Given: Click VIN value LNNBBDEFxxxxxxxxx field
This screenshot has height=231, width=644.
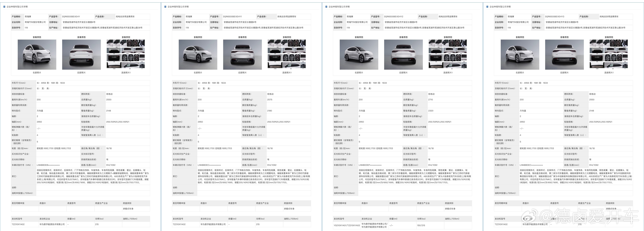Looking at the screenshot, I should [370, 165].
